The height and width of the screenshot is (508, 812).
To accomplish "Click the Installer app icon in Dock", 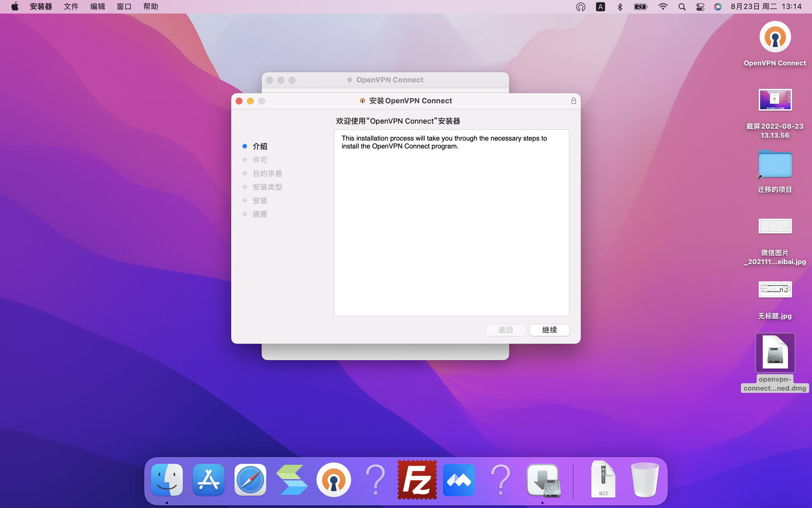I will (x=544, y=480).
